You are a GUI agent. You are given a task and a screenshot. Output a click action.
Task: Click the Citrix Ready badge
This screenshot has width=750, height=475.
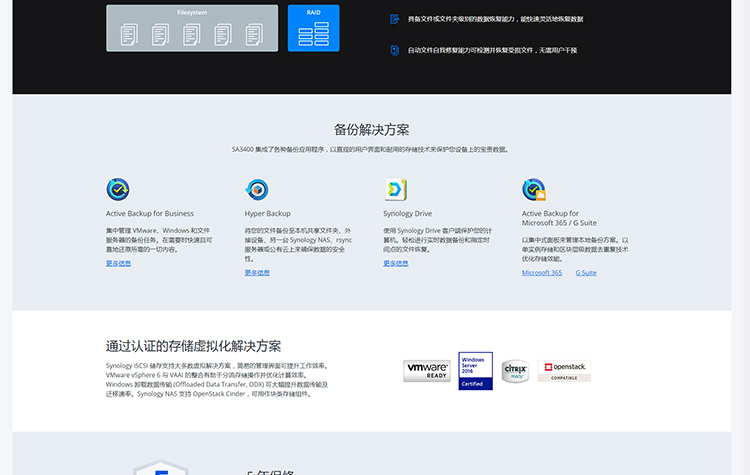515,371
